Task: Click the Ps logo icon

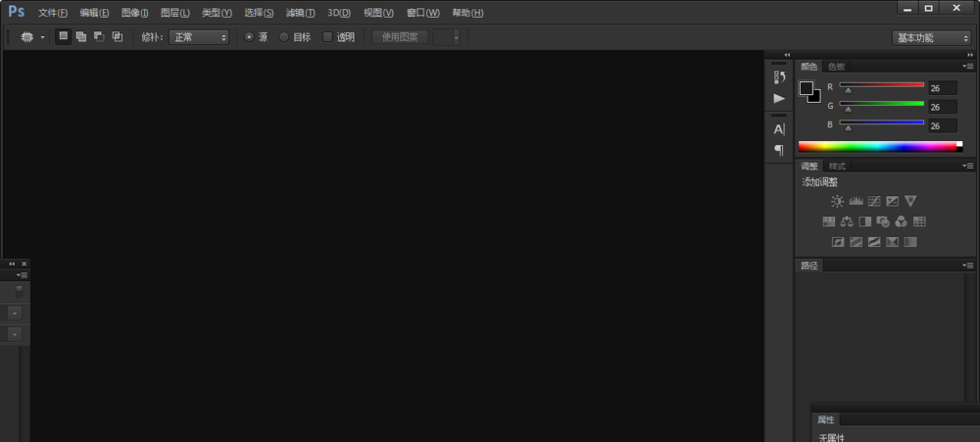Action: pyautogui.click(x=17, y=12)
